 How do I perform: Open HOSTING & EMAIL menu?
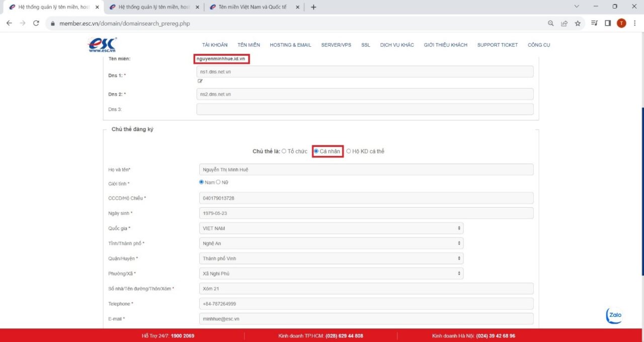[x=290, y=45]
